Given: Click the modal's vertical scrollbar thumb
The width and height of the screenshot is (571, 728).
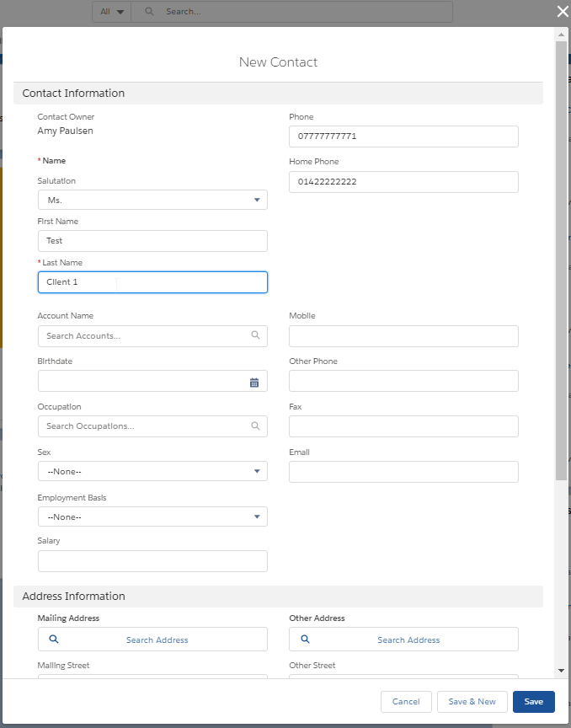Looking at the screenshot, I should 561,253.
